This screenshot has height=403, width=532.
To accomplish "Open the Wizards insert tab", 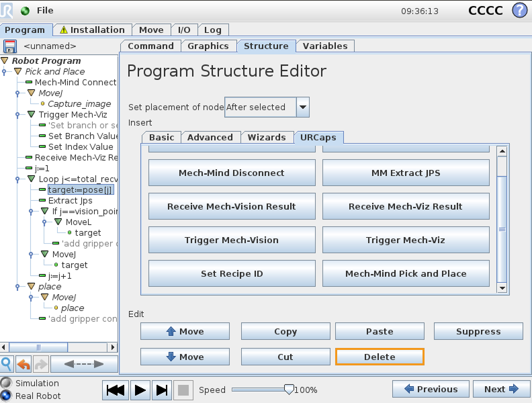I will (x=267, y=137).
